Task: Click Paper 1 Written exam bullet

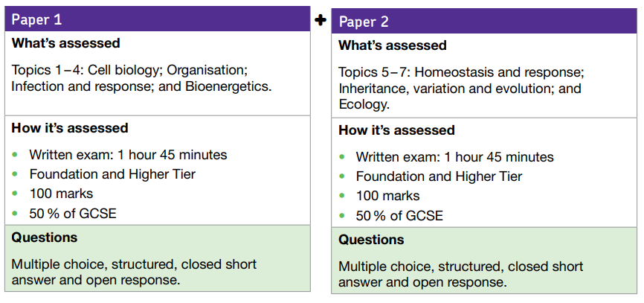Action: [128, 155]
